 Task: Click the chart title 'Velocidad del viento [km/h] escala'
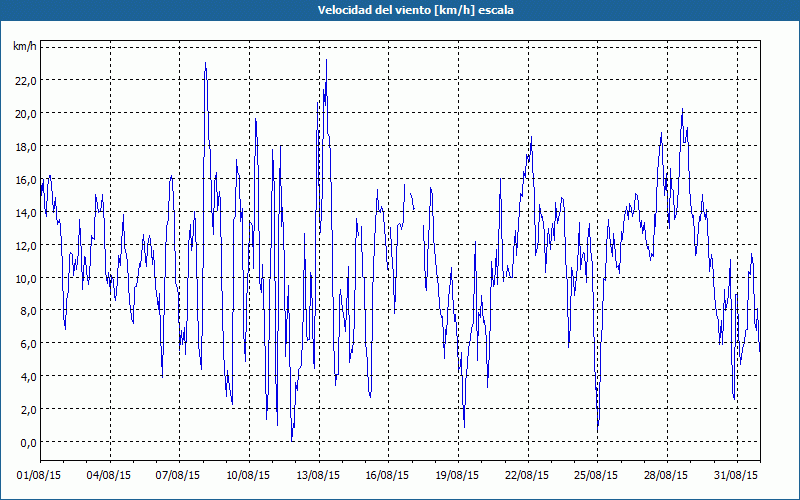415,10
